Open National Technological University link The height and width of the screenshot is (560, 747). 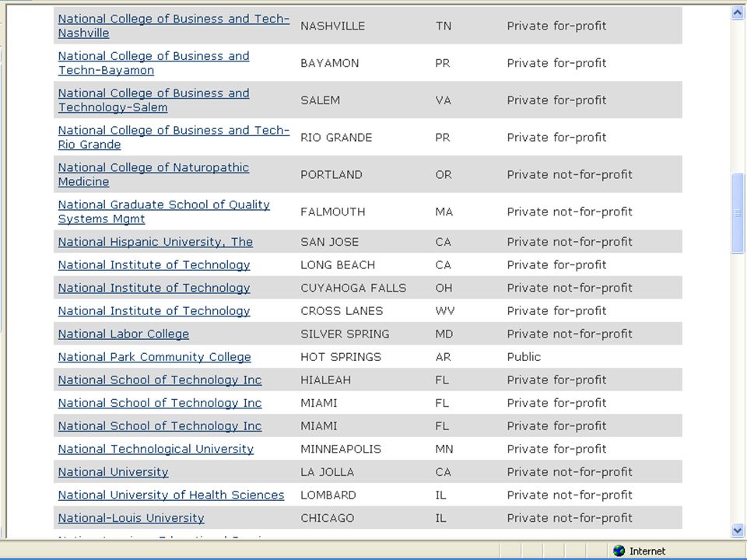156,449
